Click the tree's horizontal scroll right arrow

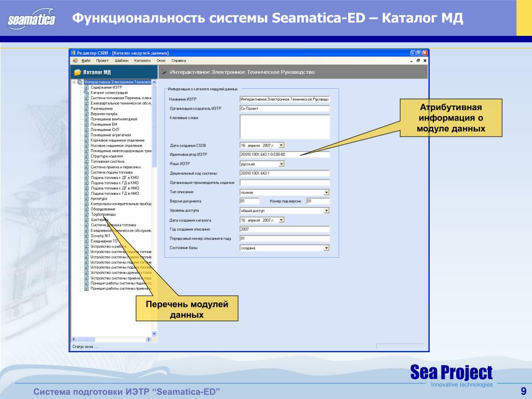point(148,339)
